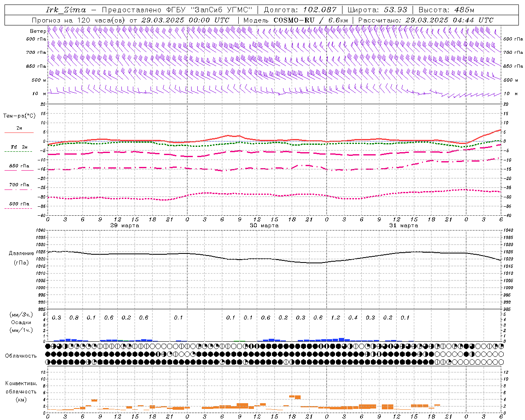Click the '31 марта' date label
The width and height of the screenshot is (525, 420).
coord(404,226)
